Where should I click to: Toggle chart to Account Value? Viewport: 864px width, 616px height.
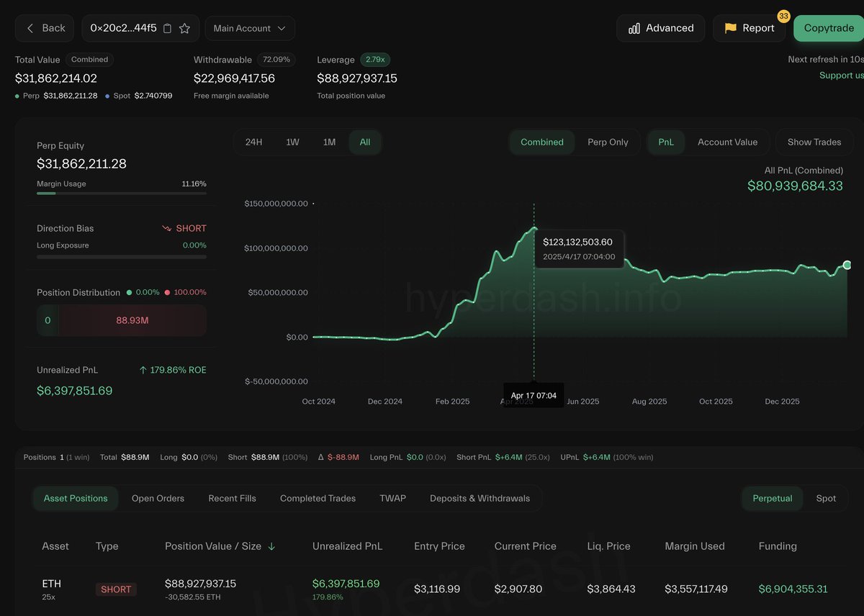pos(727,142)
